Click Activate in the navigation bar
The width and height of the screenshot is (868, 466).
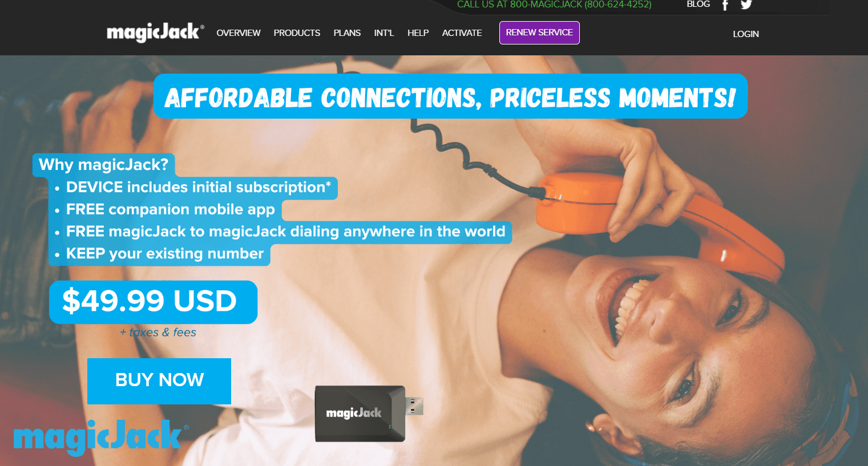point(462,33)
